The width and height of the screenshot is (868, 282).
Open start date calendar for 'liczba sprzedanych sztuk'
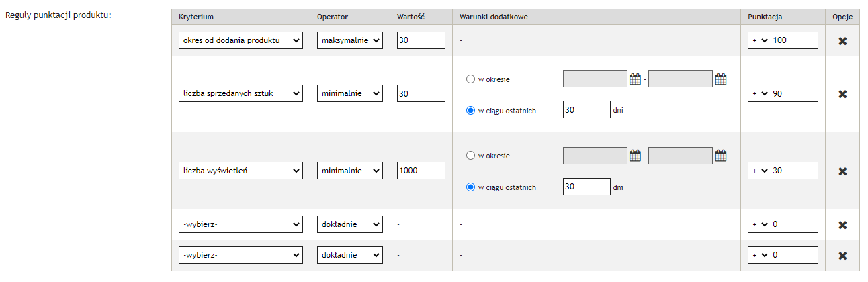pyautogui.click(x=635, y=79)
